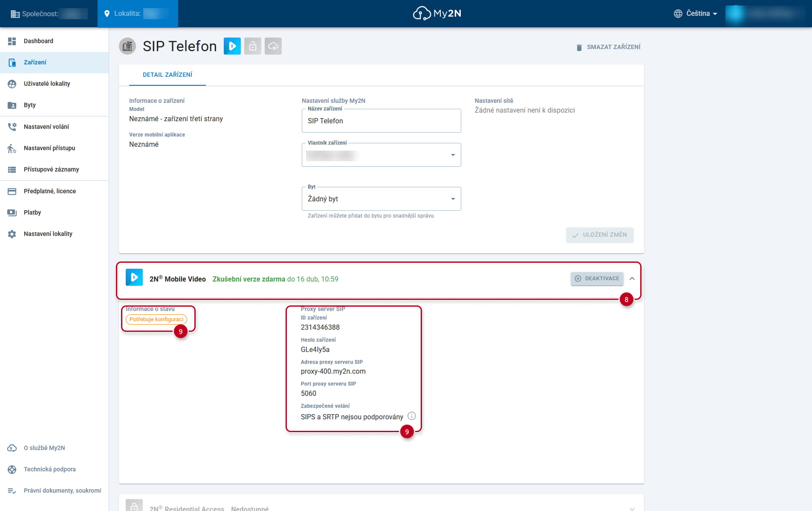Viewport: 812px width, 511px height.
Task: Click the O službě My2N cloud icon
Action: [12, 448]
